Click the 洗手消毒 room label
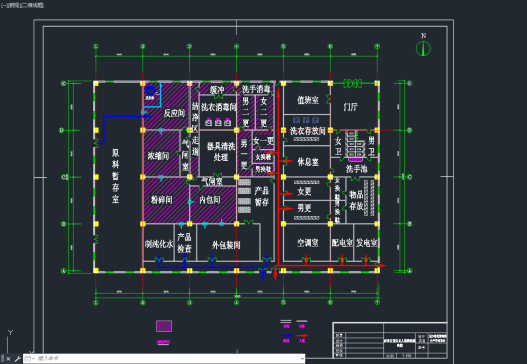 256,89
